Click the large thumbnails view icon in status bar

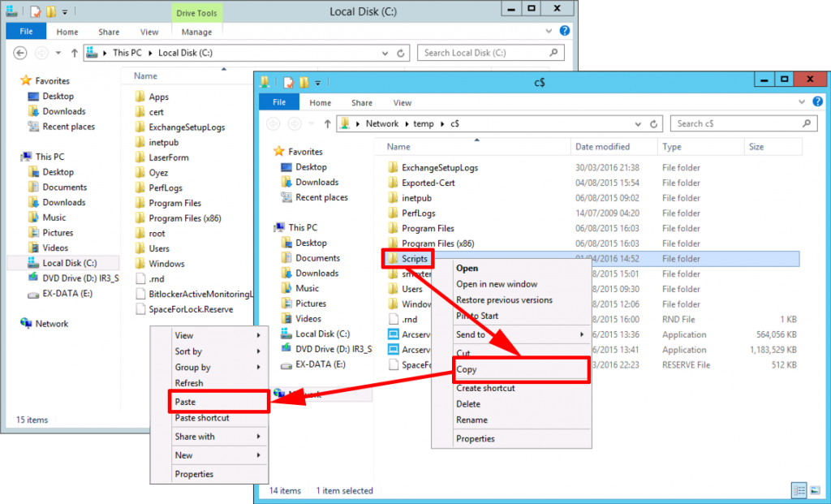point(816,490)
